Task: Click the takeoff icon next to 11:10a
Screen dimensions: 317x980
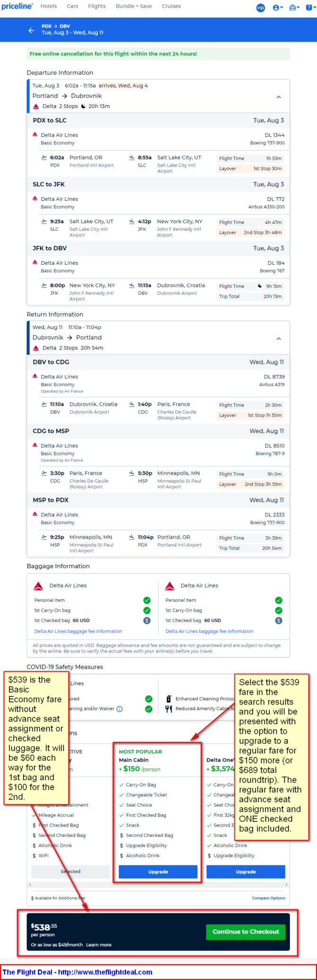Action: coord(44,404)
